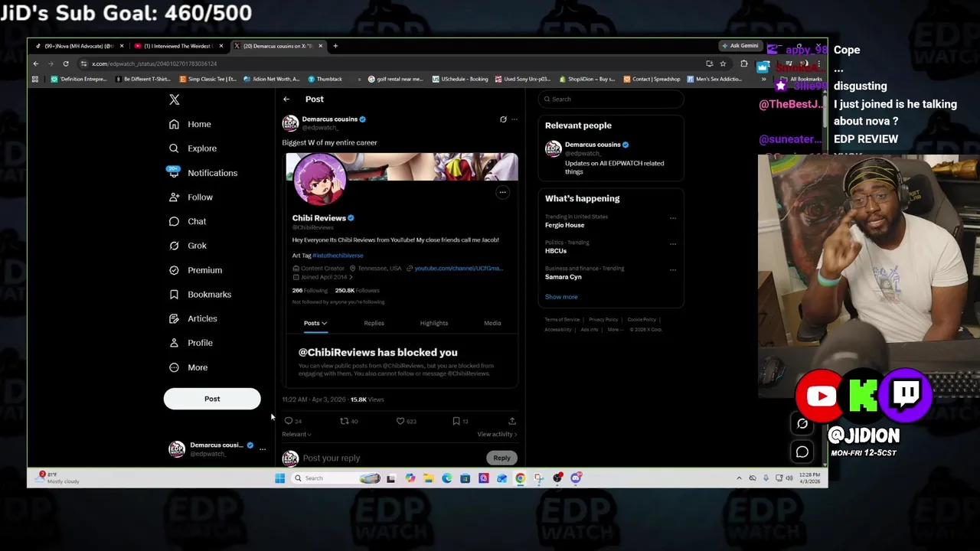Click the browser back arrow
The image size is (980, 551).
coord(36,64)
